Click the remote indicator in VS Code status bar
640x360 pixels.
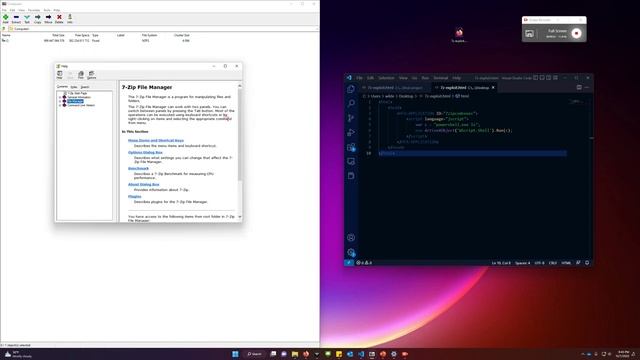tap(349, 263)
